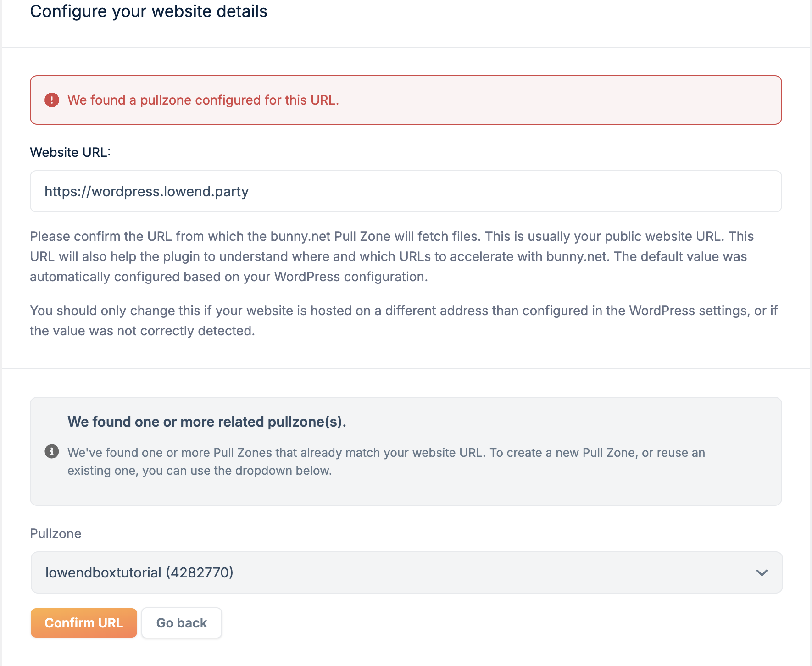Click the 'automatically configured based on WordPress' line
Image resolution: width=812 pixels, height=666 pixels.
(x=228, y=277)
